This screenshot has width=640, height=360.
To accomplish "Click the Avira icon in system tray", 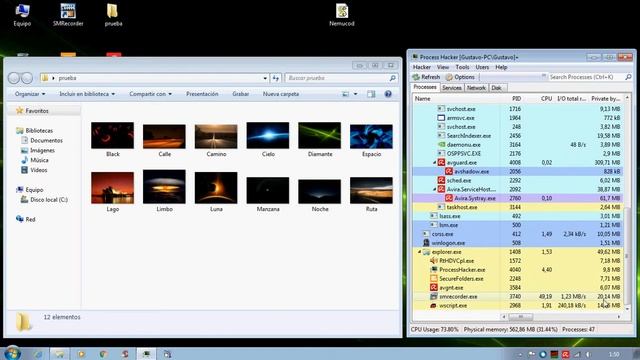I will pyautogui.click(x=565, y=354).
